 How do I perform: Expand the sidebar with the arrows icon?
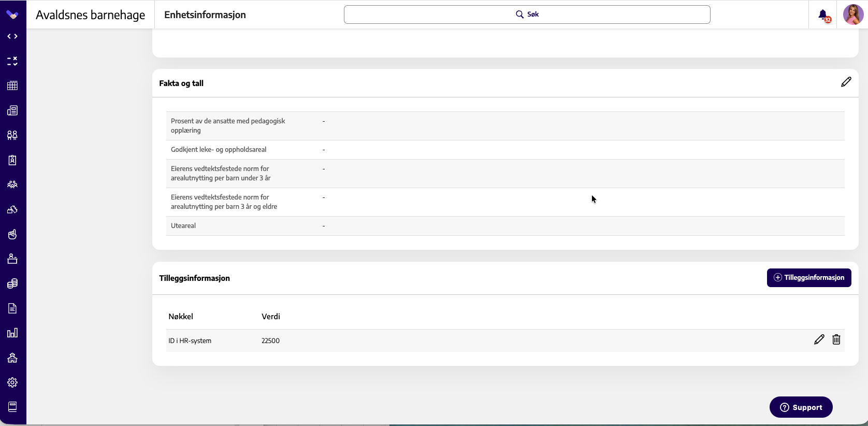pyautogui.click(x=12, y=36)
